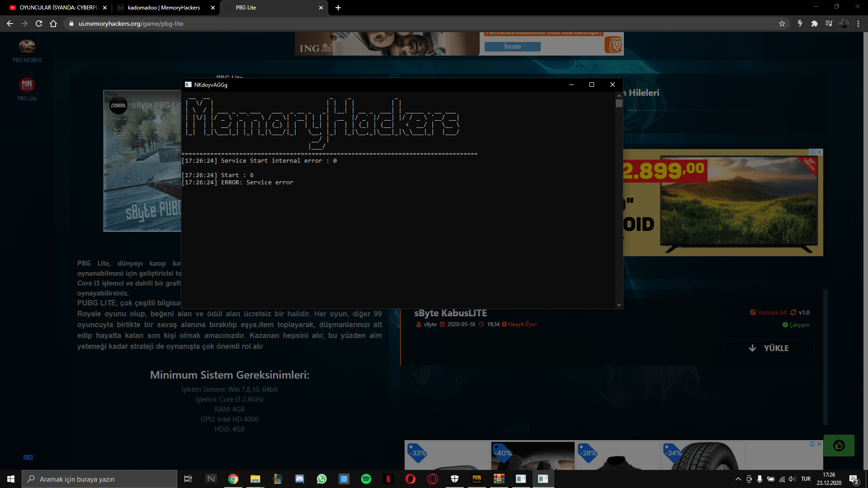Click the NKdoyvAGGg console title bar icon

(x=189, y=84)
